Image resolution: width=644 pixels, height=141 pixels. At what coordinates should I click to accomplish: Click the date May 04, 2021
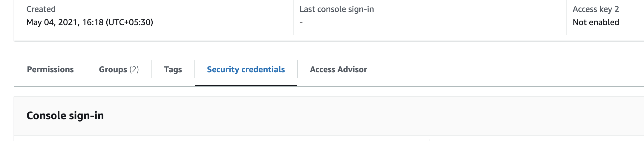click(53, 22)
